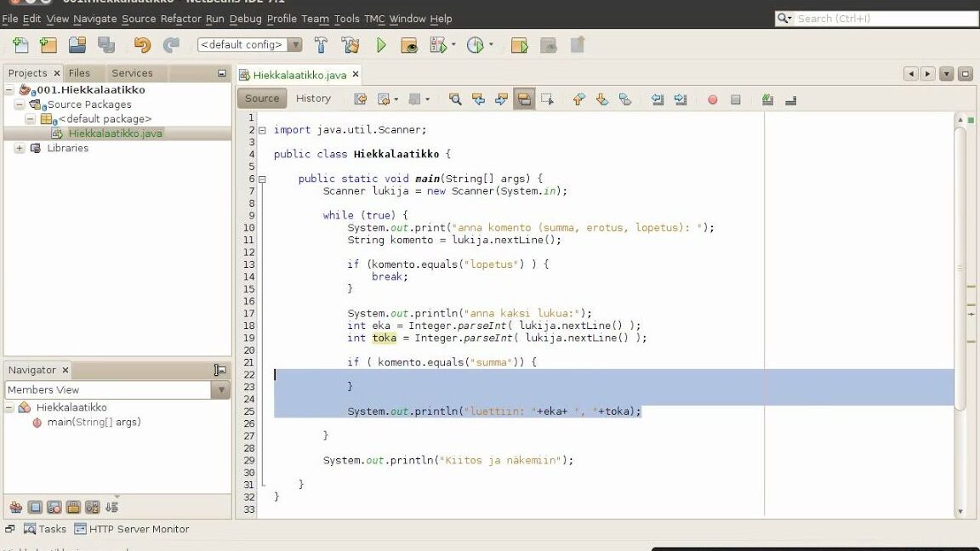
Task: Open the Test Project arrow dropdown
Action: tap(453, 45)
